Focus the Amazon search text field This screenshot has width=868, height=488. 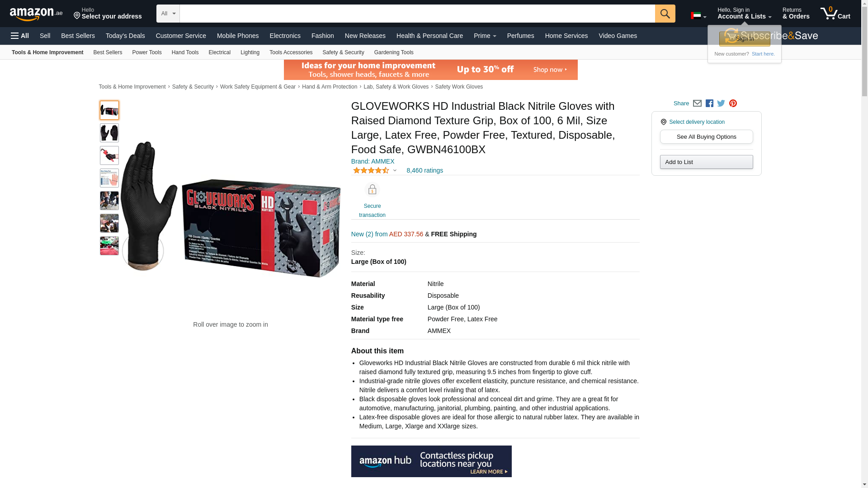[x=417, y=14]
